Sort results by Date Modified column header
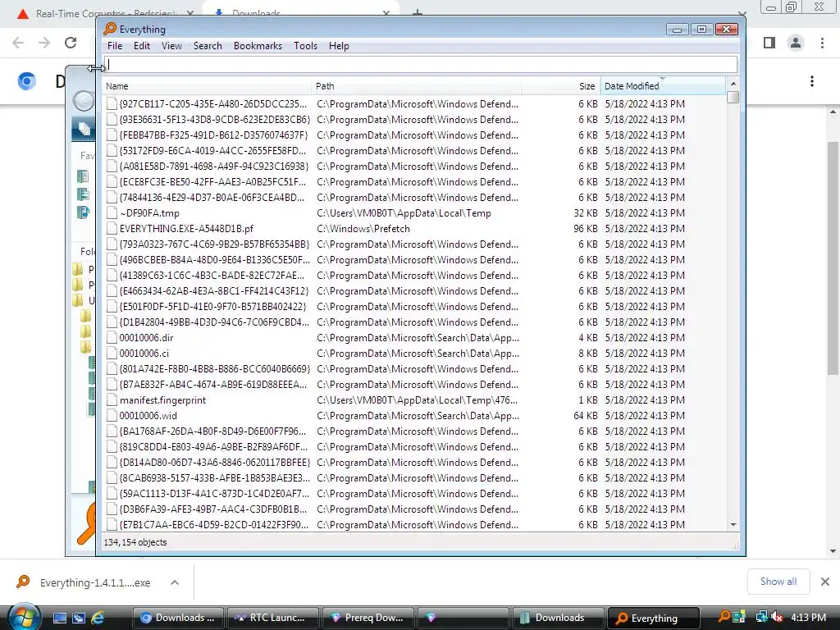The width and height of the screenshot is (840, 630). 663,86
